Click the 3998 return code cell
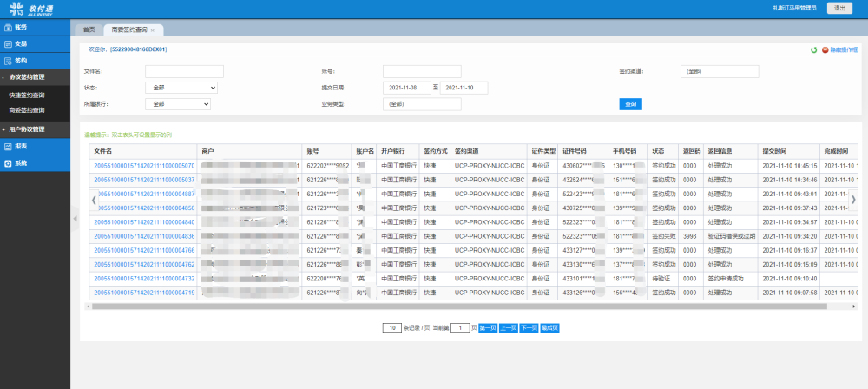This screenshot has width=868, height=389. [690, 236]
